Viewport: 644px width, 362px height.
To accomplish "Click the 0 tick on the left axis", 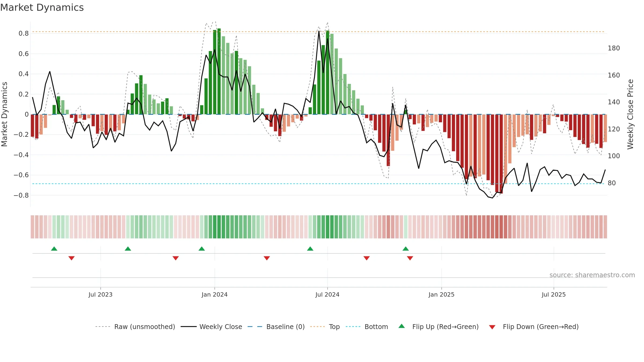I will [27, 114].
